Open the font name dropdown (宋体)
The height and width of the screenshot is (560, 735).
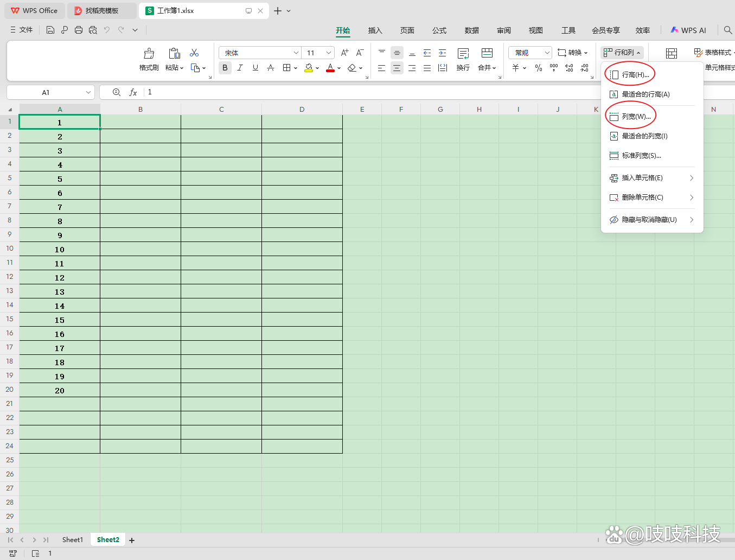[296, 53]
